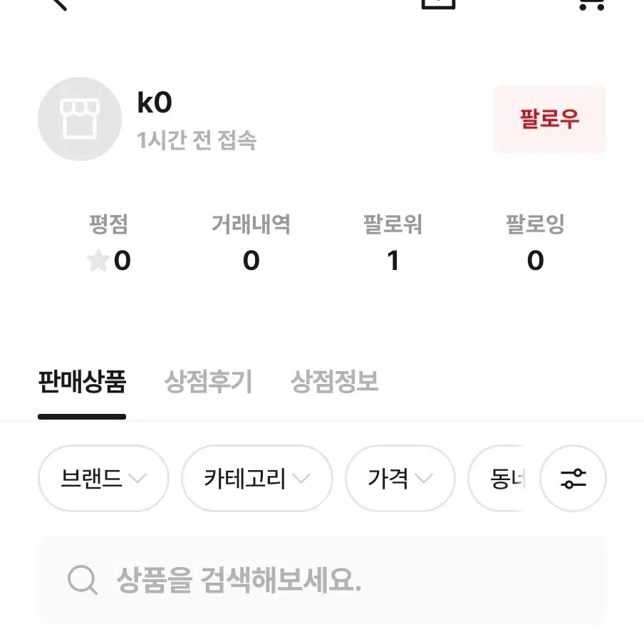Open the 거래내역 stat
The height and width of the screenshot is (644, 644).
251,243
